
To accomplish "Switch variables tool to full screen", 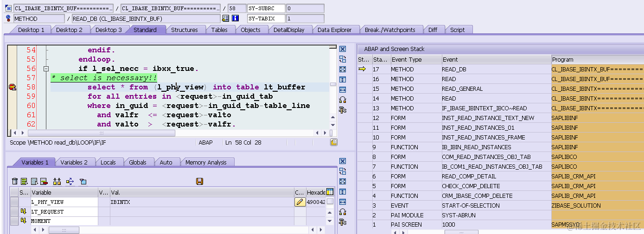I will [x=343, y=182].
